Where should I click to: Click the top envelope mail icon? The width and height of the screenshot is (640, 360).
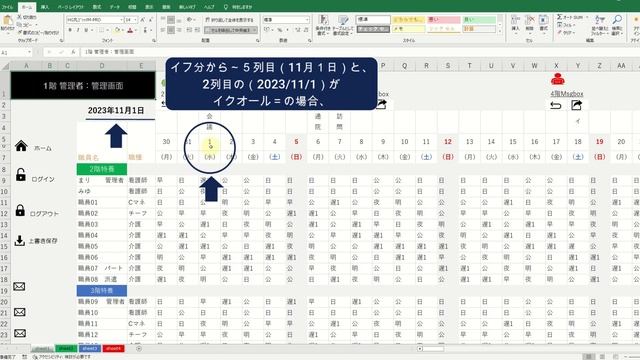[x=19, y=287]
